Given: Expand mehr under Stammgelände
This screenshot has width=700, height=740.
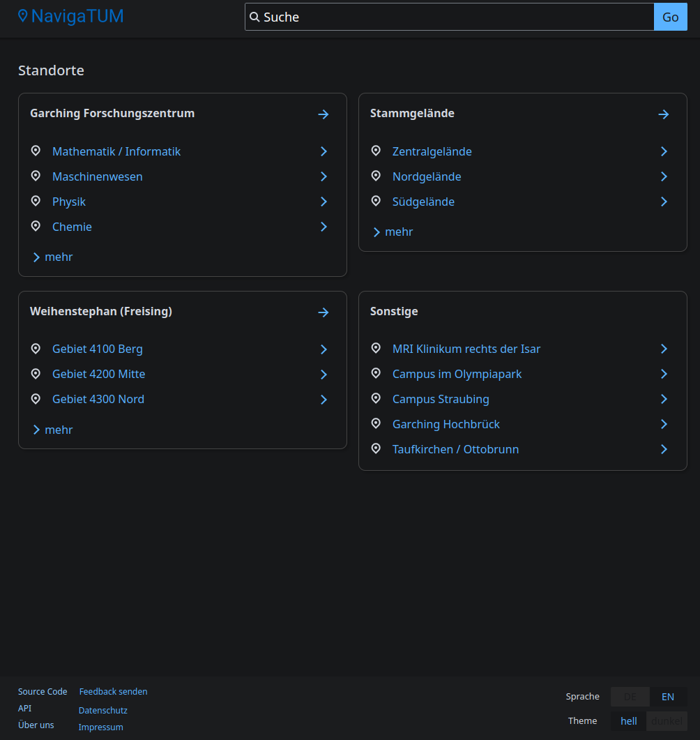Looking at the screenshot, I should 393,232.
